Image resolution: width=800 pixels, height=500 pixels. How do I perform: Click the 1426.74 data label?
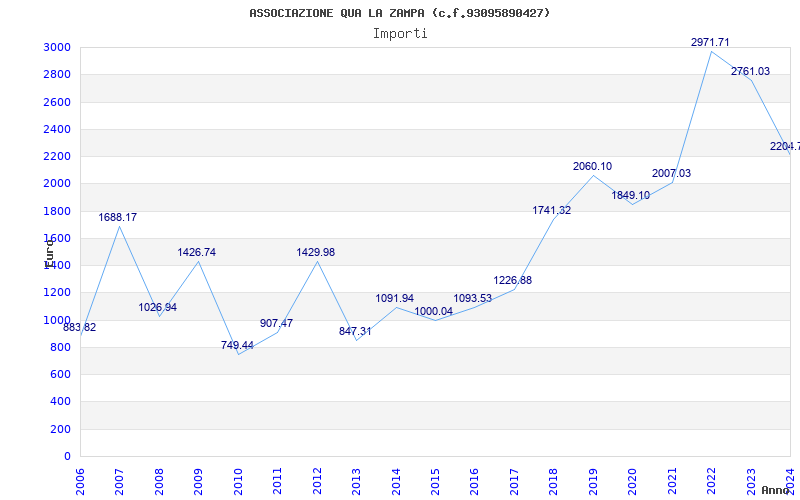[x=196, y=253]
